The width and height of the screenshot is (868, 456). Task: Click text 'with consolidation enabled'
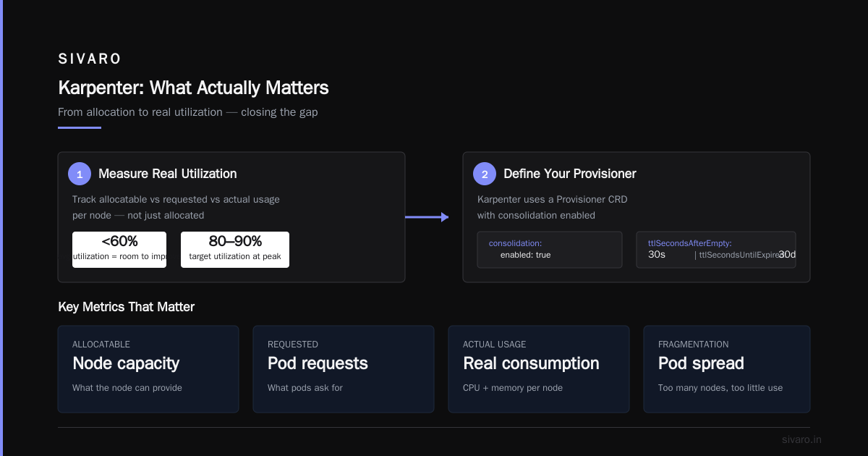tap(536, 215)
